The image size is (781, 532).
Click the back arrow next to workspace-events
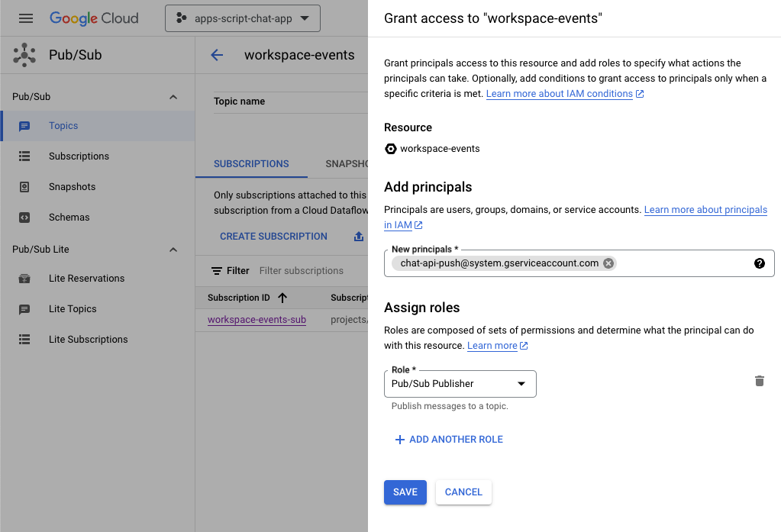point(217,55)
